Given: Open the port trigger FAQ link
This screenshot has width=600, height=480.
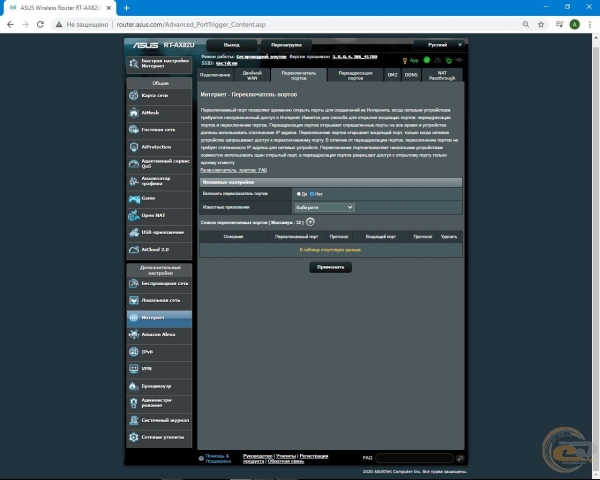Looking at the screenshot, I should 234,170.
